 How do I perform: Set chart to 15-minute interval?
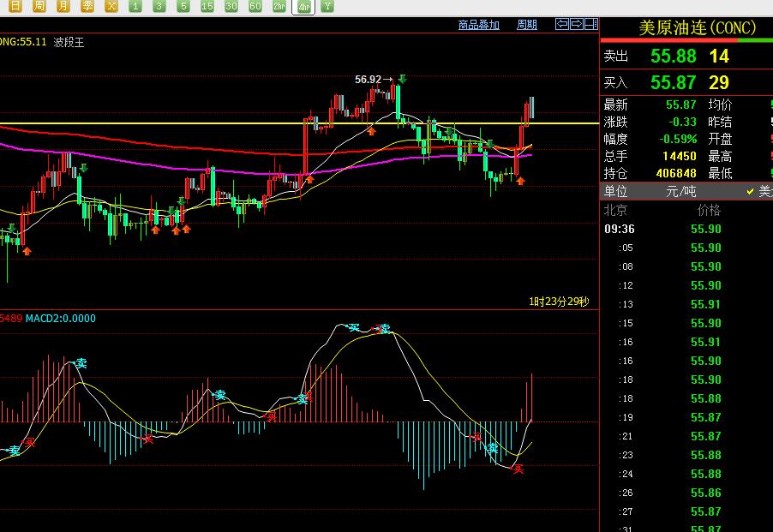point(207,6)
